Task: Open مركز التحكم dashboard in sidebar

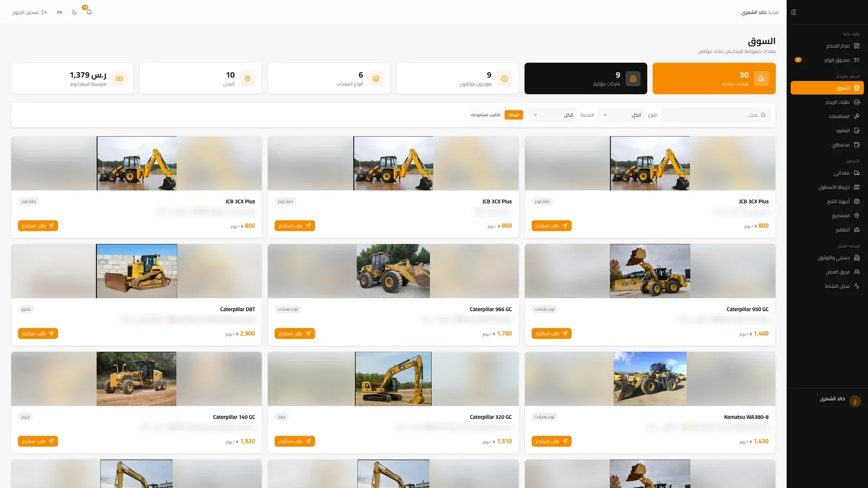Action: click(x=827, y=46)
